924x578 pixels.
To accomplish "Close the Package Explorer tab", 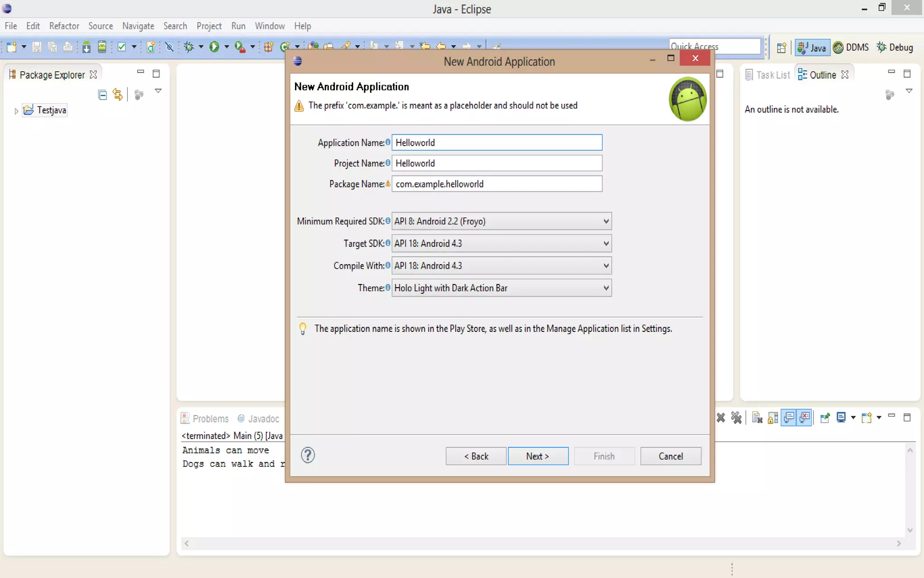I will (93, 75).
